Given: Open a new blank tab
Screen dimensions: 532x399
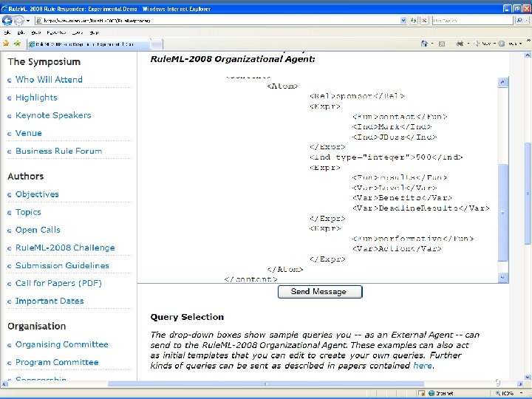Looking at the screenshot, I should (157, 44).
